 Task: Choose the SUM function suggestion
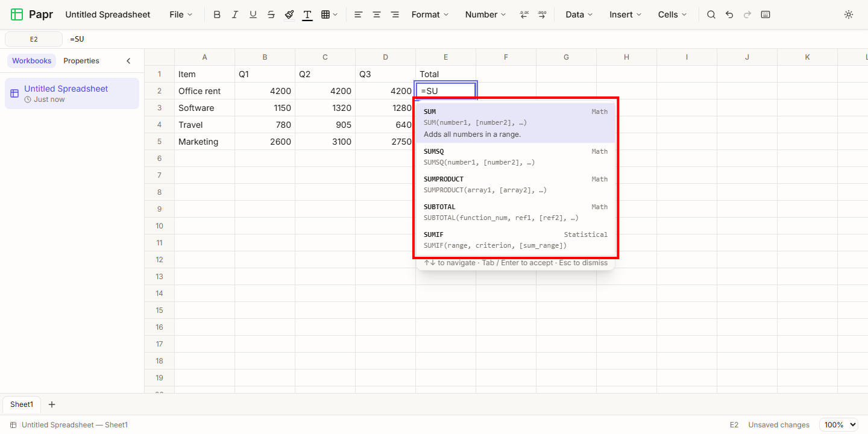coord(515,123)
